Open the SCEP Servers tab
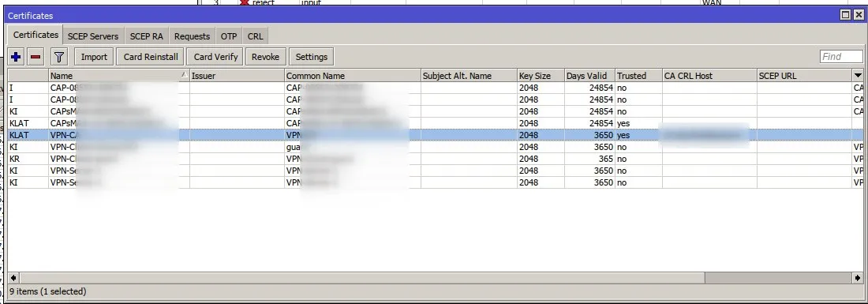868x304 pixels. [93, 36]
